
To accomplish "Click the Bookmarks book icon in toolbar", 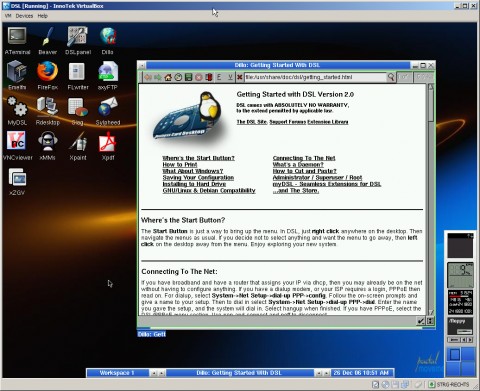I will pyautogui.click(x=209, y=77).
